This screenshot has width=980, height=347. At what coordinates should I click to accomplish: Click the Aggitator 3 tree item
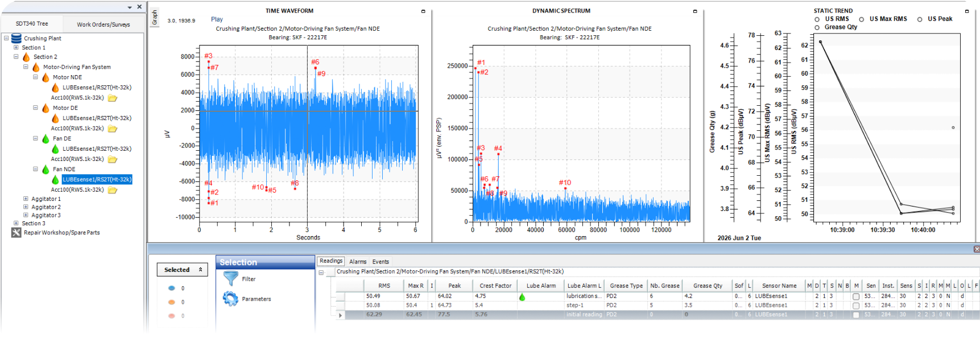[46, 216]
